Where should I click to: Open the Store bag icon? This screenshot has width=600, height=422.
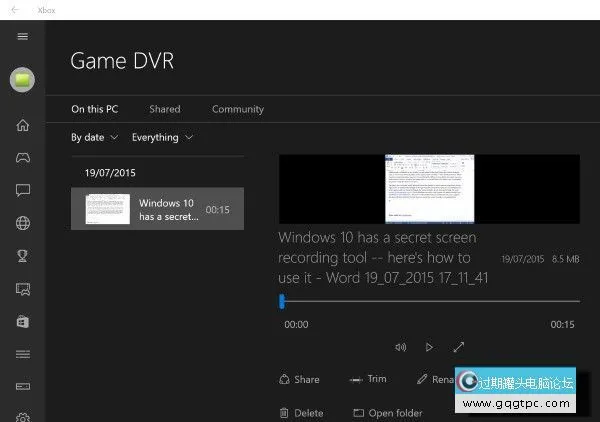pos(22,321)
